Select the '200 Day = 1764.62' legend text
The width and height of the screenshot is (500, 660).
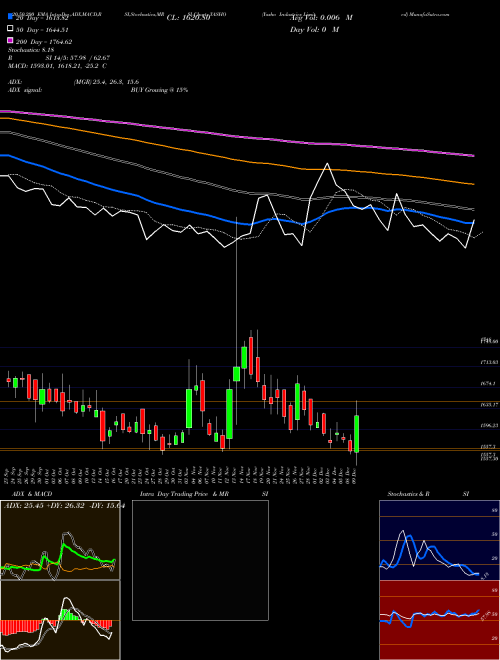pos(44,42)
